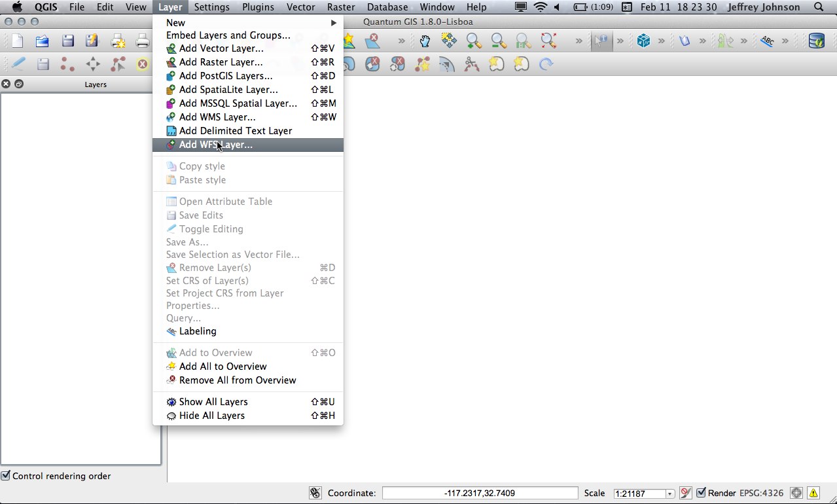Click the Rotate Point Symbols icon
The image size is (837, 504).
click(546, 64)
